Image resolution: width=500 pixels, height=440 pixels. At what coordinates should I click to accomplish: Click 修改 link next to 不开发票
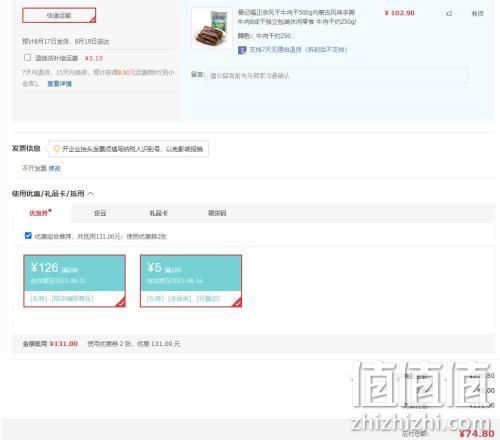click(x=55, y=168)
